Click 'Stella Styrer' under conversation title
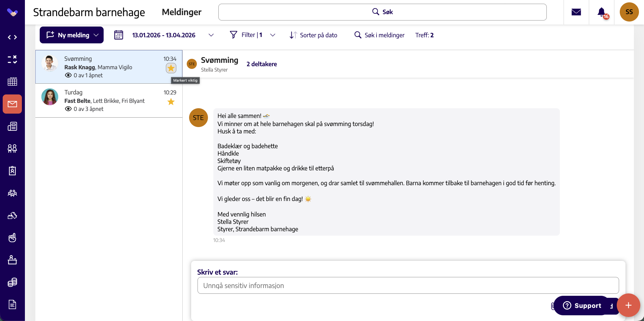The width and height of the screenshot is (644, 321). point(214,70)
